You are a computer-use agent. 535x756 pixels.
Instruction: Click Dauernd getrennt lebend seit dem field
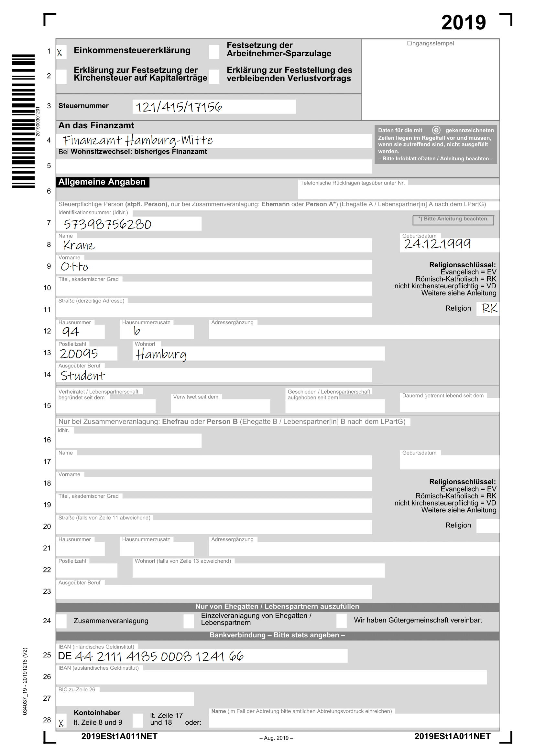(x=450, y=405)
